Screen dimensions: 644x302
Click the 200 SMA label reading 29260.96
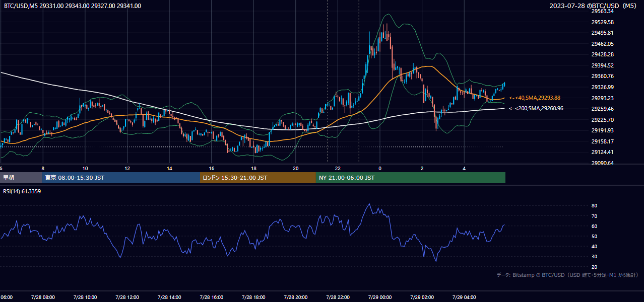[x=536, y=108]
